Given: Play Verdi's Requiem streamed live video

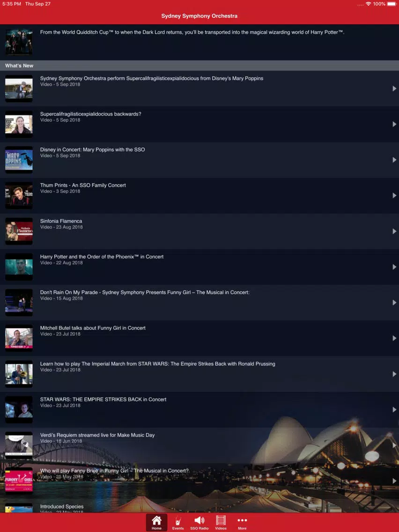Looking at the screenshot, I should (x=97, y=435).
